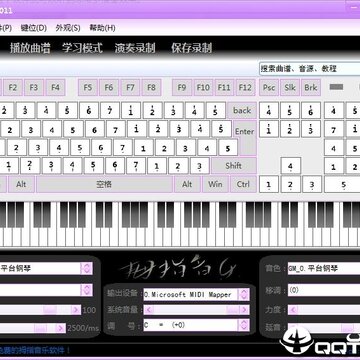Start 演奏录制 recording
Viewport: 360px width, 360px height.
(135, 48)
